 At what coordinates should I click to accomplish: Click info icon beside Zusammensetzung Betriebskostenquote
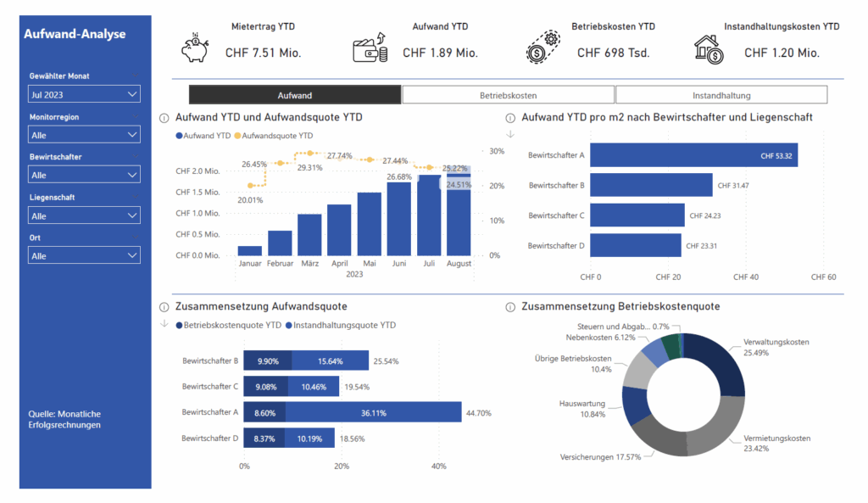(x=509, y=307)
